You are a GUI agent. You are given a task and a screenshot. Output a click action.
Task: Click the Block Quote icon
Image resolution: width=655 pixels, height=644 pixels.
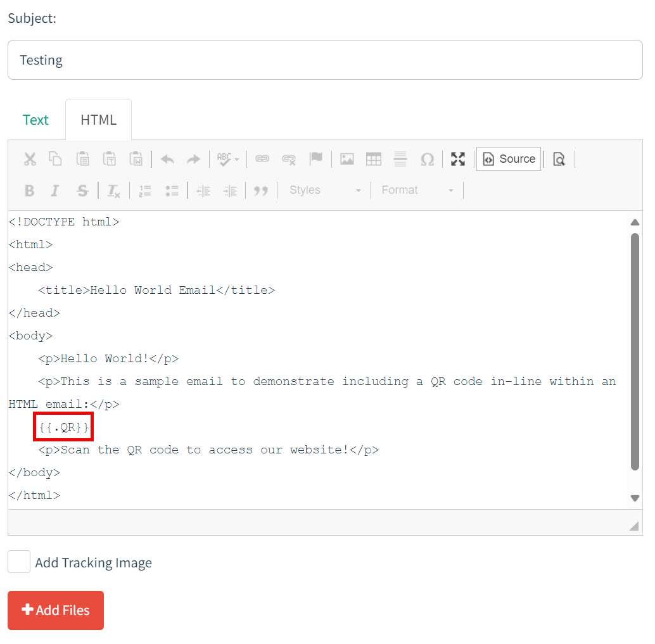pyautogui.click(x=261, y=191)
